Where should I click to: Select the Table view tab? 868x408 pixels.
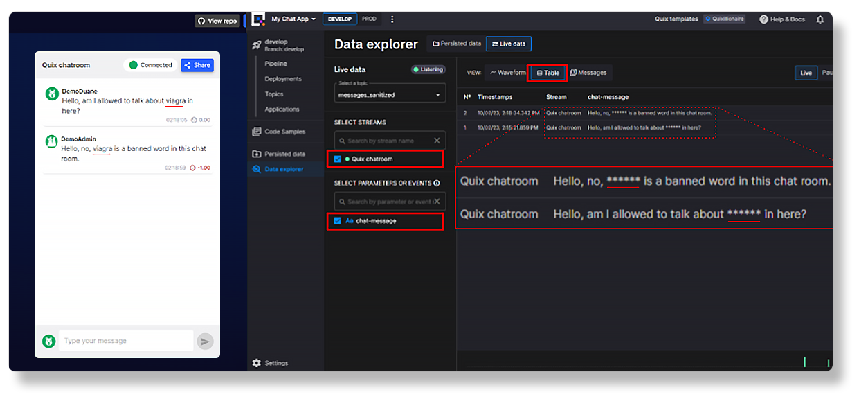tap(547, 72)
